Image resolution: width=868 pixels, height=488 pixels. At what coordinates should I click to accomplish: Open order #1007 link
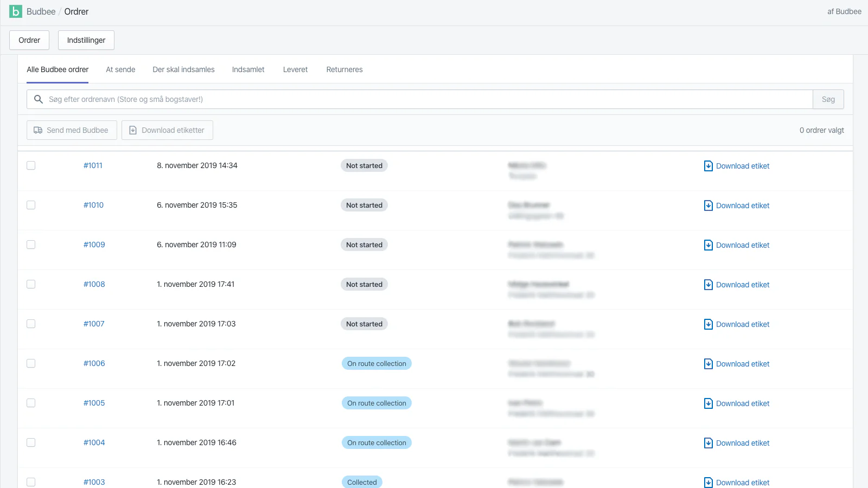(x=94, y=324)
